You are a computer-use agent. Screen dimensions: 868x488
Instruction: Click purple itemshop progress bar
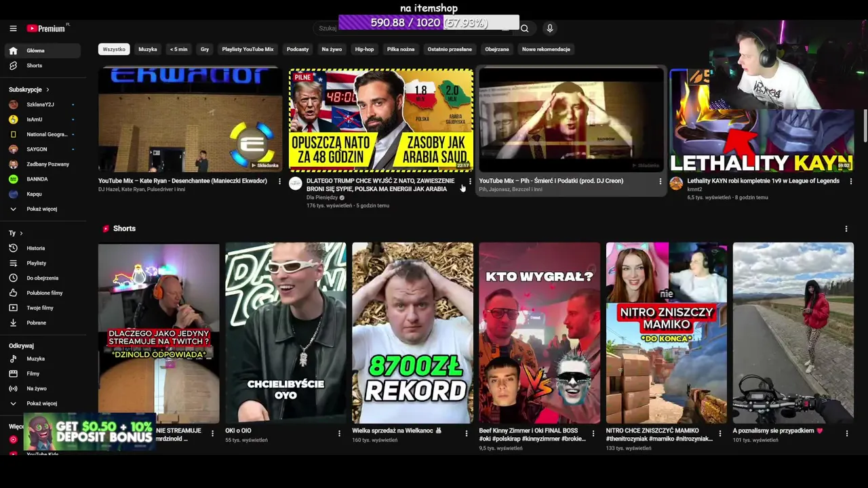[x=429, y=22]
